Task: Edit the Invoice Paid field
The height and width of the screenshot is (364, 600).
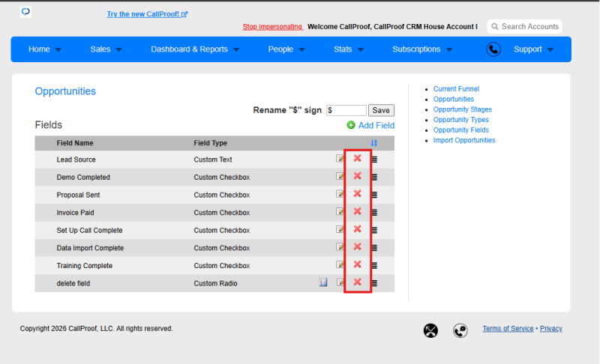Action: pos(340,212)
